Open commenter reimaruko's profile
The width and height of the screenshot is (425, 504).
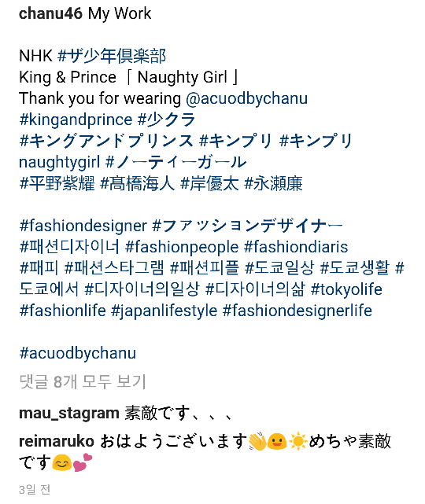click(57, 441)
